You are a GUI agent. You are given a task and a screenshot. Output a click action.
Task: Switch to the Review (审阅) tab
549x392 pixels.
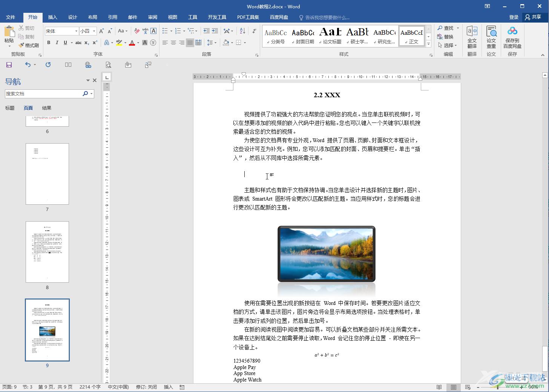pos(152,17)
